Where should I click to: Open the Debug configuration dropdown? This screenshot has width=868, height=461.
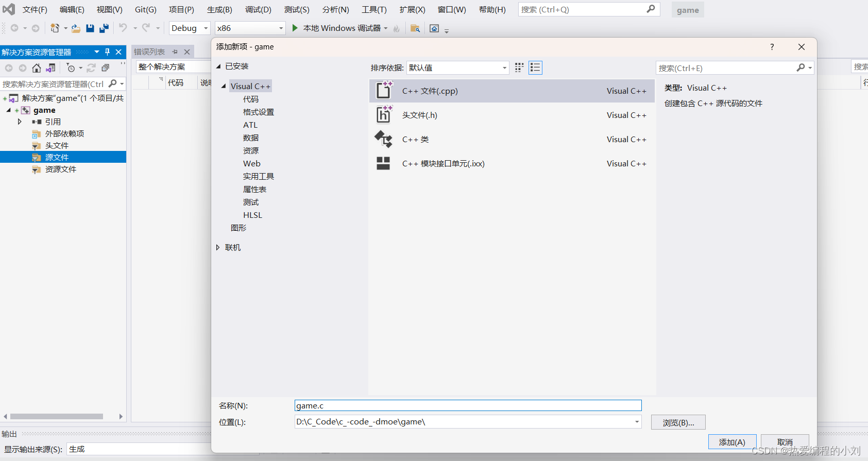pos(190,28)
